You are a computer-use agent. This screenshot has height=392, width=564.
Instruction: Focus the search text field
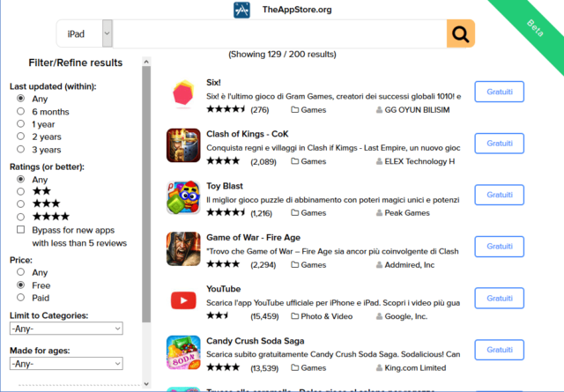tap(279, 33)
